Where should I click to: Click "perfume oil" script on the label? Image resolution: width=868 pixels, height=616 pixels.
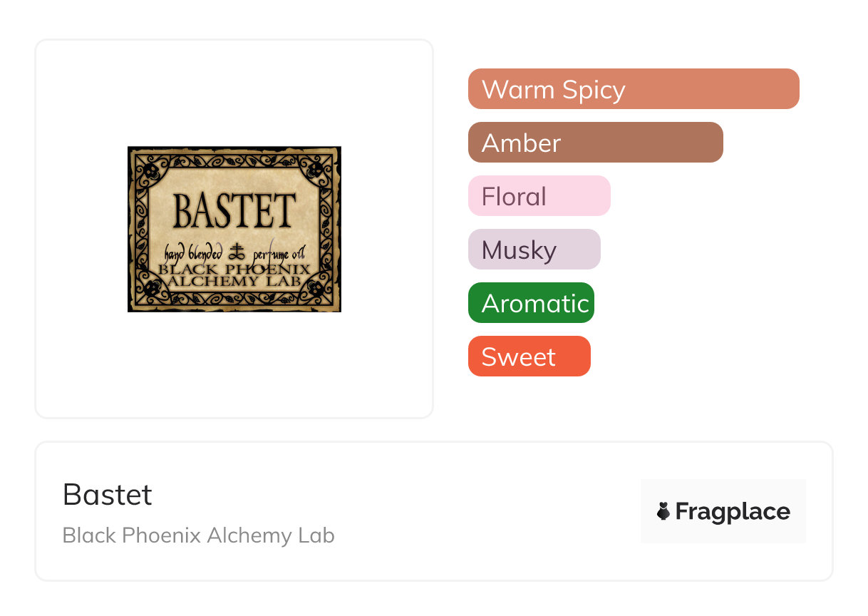point(279,252)
